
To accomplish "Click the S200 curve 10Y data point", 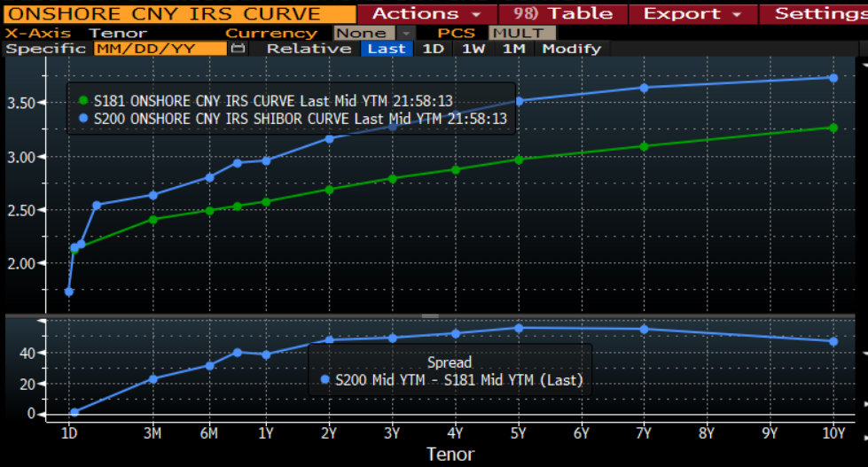I will [x=833, y=78].
